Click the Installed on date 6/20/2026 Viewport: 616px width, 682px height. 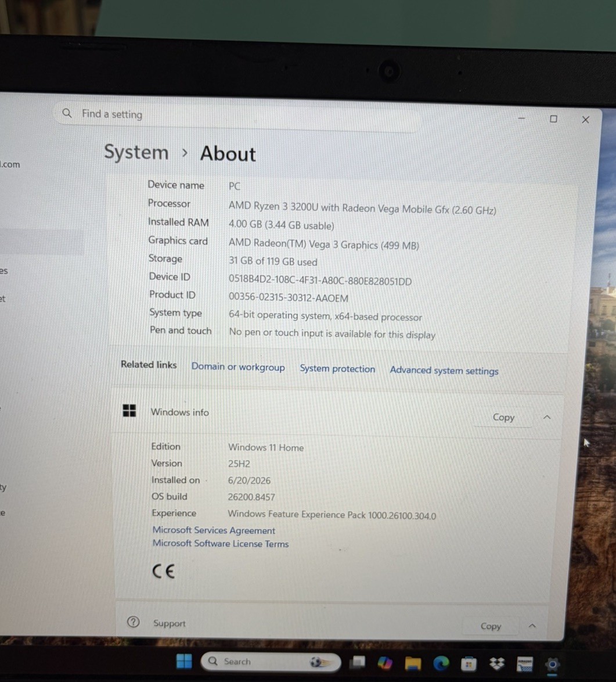pyautogui.click(x=249, y=480)
